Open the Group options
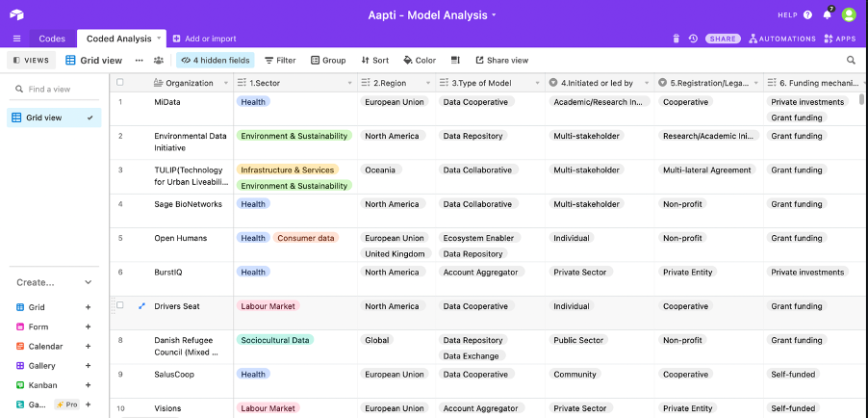 coord(328,61)
